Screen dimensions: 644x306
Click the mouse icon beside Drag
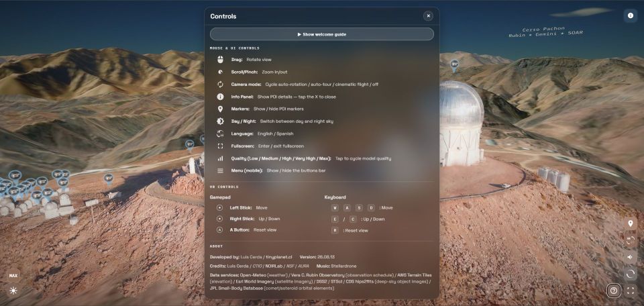(220, 60)
